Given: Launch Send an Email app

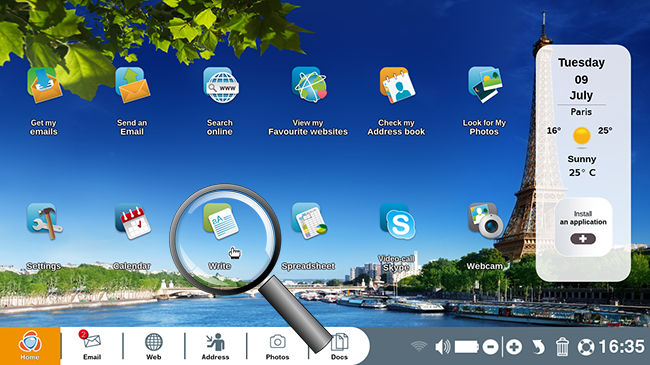Looking at the screenshot, I should [x=132, y=85].
